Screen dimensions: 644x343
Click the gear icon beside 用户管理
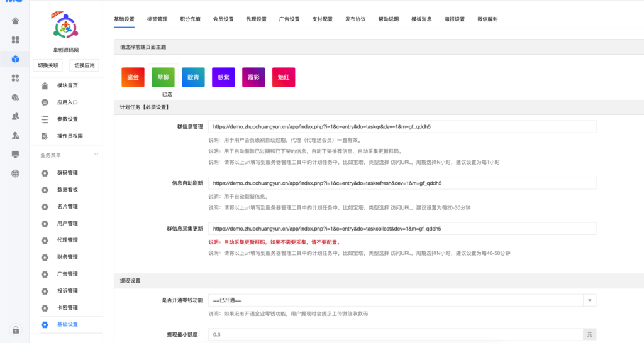[45, 224]
